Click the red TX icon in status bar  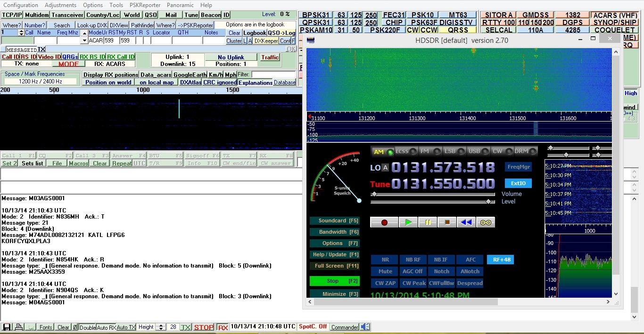(186, 327)
